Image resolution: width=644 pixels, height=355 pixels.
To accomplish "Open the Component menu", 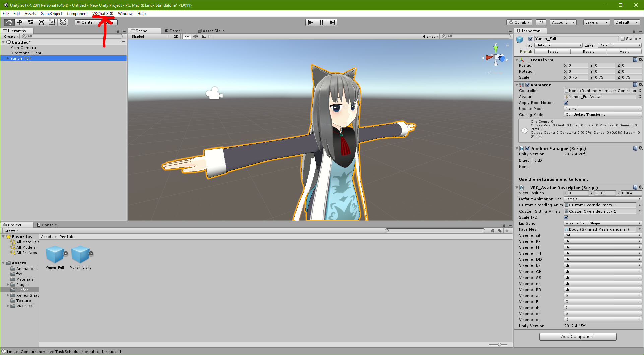I will (x=77, y=14).
